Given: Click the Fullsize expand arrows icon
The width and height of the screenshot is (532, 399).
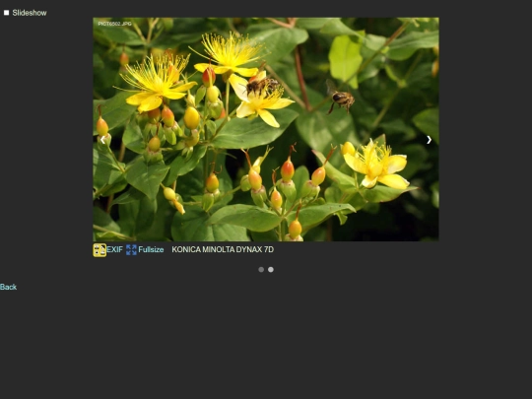Looking at the screenshot, I should tap(131, 250).
